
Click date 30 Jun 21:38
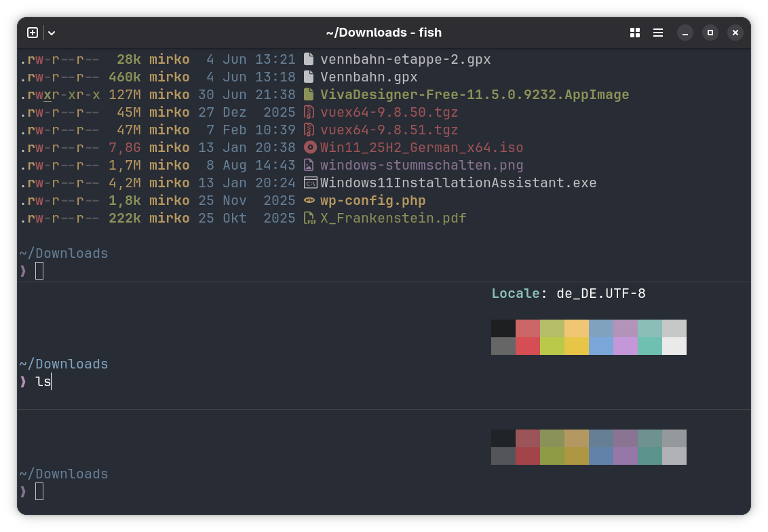pyautogui.click(x=247, y=94)
